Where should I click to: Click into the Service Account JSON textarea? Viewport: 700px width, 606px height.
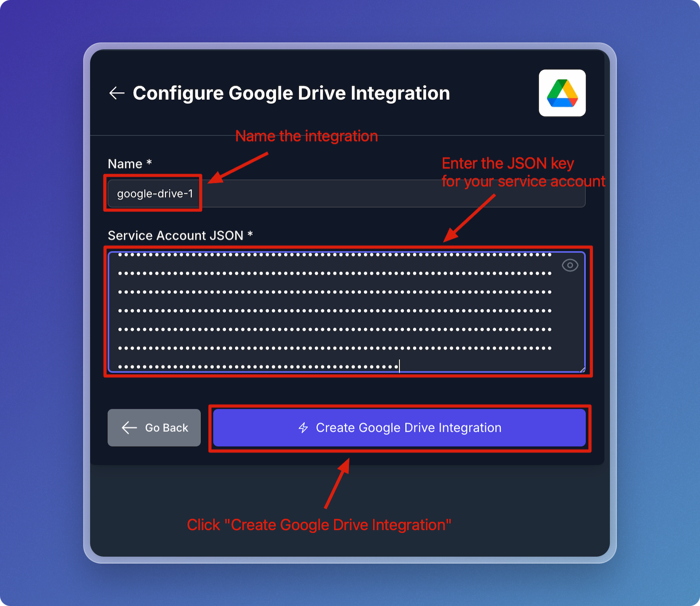(x=347, y=312)
